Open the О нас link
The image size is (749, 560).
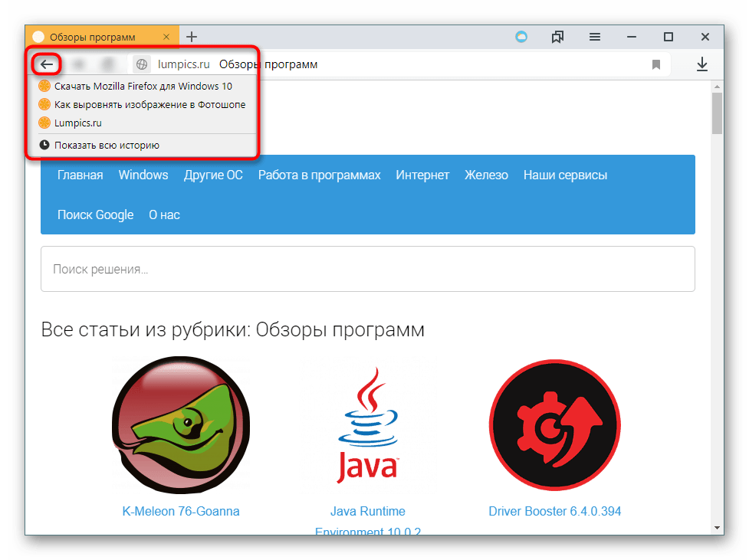pyautogui.click(x=164, y=215)
